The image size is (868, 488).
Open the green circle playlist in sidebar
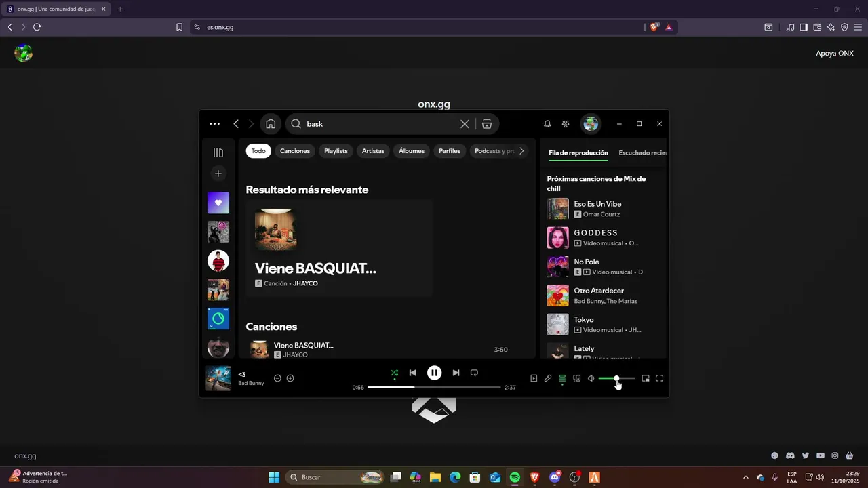218,319
